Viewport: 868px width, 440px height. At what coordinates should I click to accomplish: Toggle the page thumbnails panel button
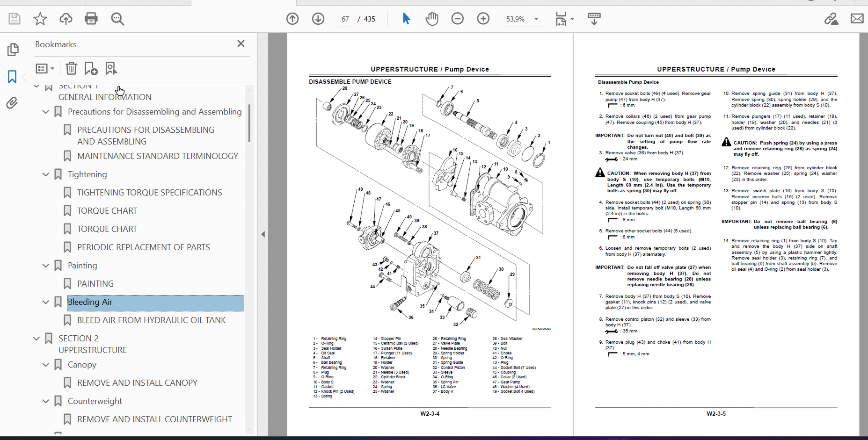(13, 50)
